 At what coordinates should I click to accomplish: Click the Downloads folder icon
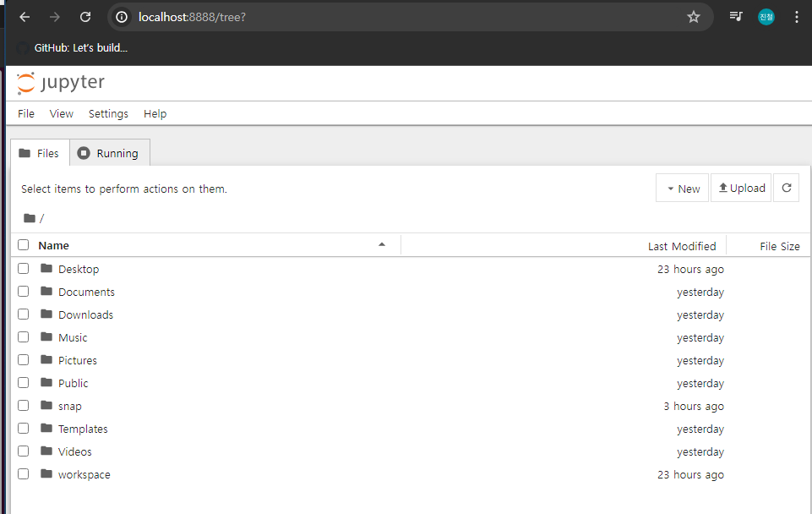point(46,314)
